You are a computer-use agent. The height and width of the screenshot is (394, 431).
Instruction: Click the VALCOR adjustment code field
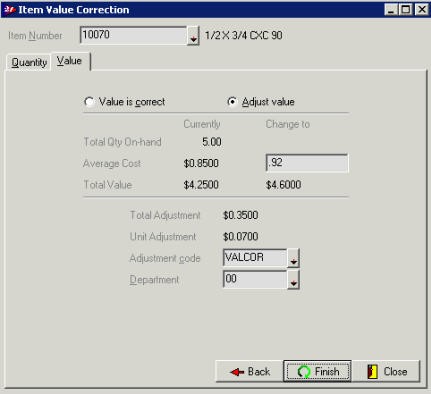click(x=255, y=258)
